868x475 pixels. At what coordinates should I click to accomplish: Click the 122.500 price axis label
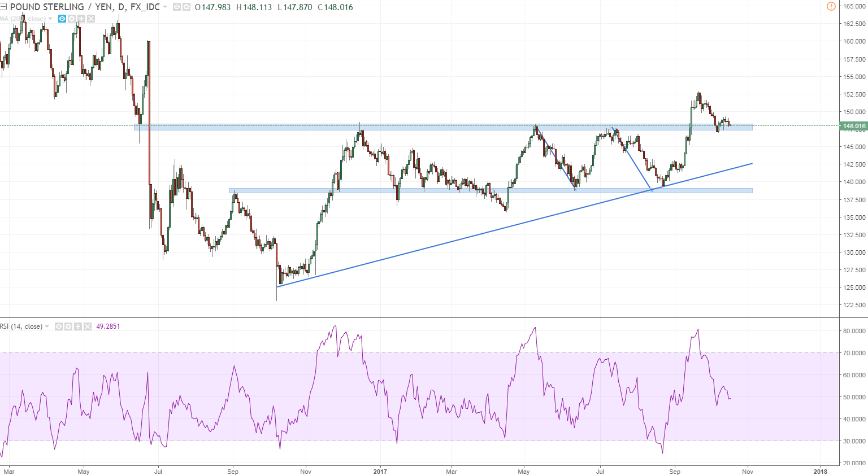(854, 305)
